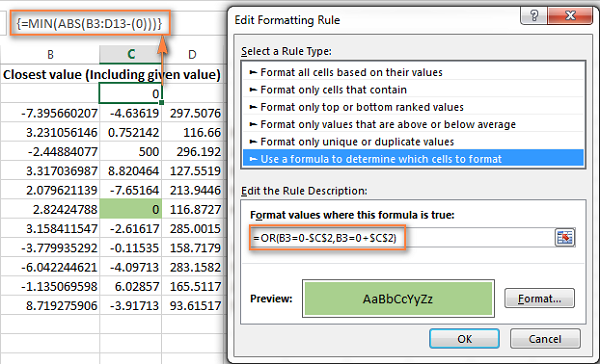Click into the rule formula input field
The image size is (600, 364).
[401, 238]
